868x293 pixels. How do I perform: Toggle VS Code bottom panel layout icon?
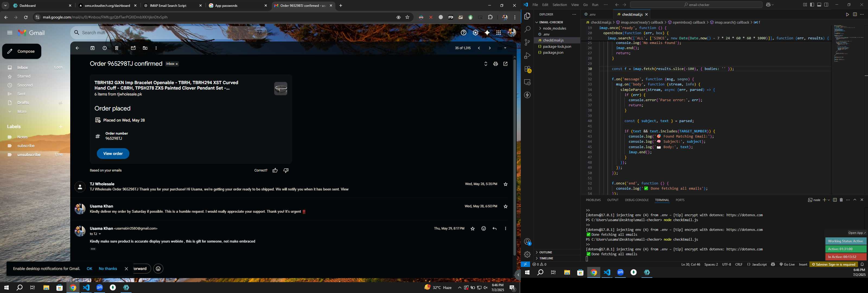pyautogui.click(x=819, y=5)
